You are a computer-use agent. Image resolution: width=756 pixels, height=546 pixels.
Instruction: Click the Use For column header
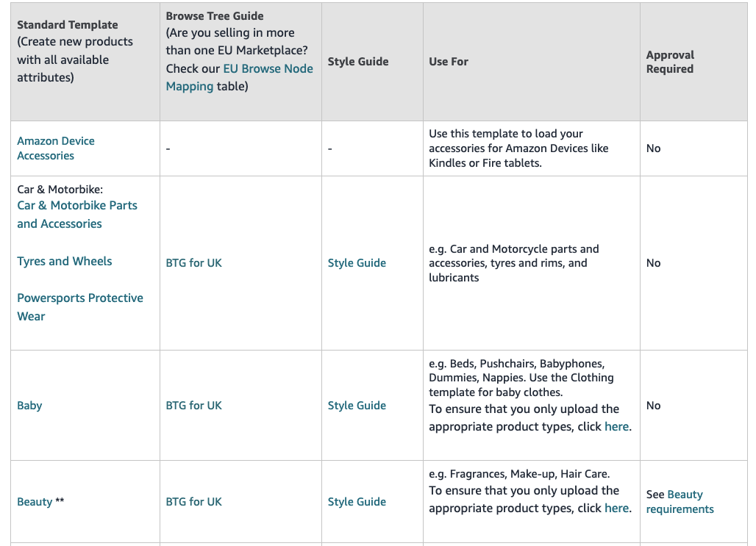[449, 62]
